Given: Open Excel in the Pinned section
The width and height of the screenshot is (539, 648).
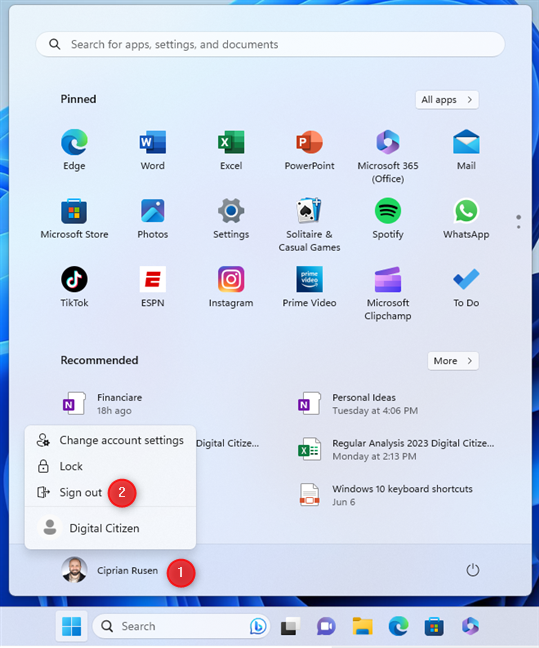Looking at the screenshot, I should [231, 149].
